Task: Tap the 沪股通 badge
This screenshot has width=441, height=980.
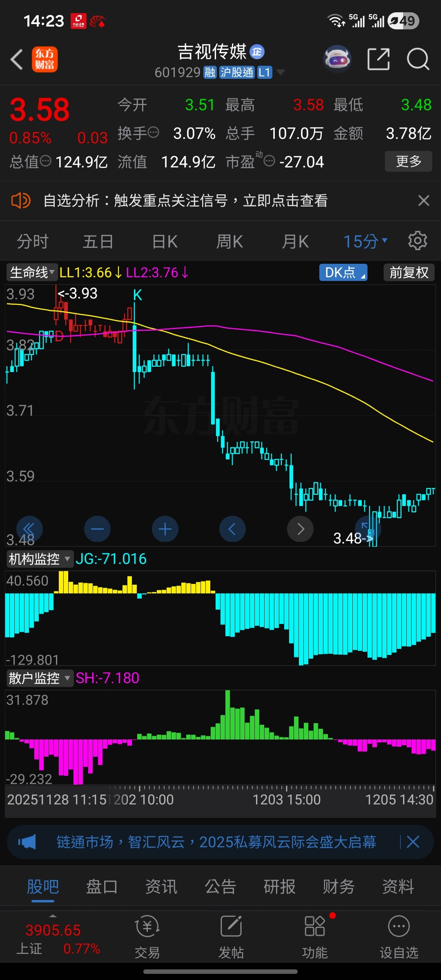Action: (236, 72)
